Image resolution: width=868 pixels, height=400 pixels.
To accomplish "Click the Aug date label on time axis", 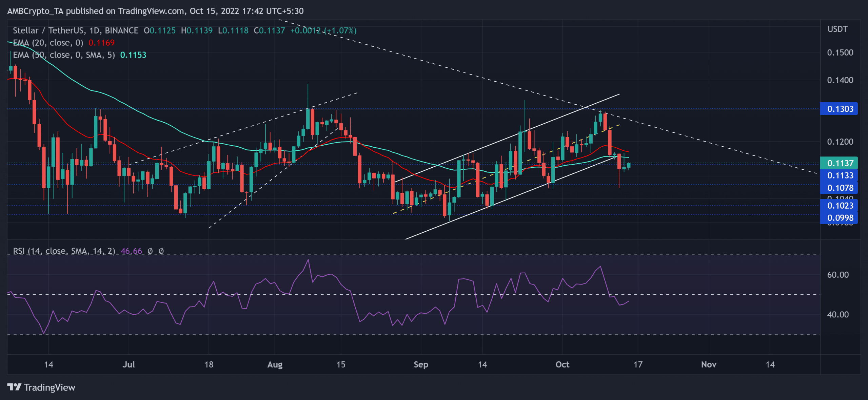I will 275,364.
